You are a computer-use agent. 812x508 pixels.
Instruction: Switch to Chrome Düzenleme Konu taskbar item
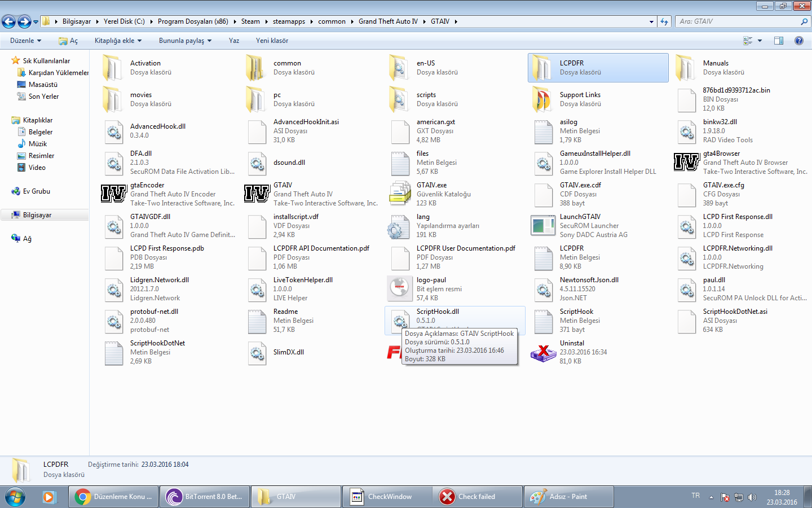coord(114,497)
